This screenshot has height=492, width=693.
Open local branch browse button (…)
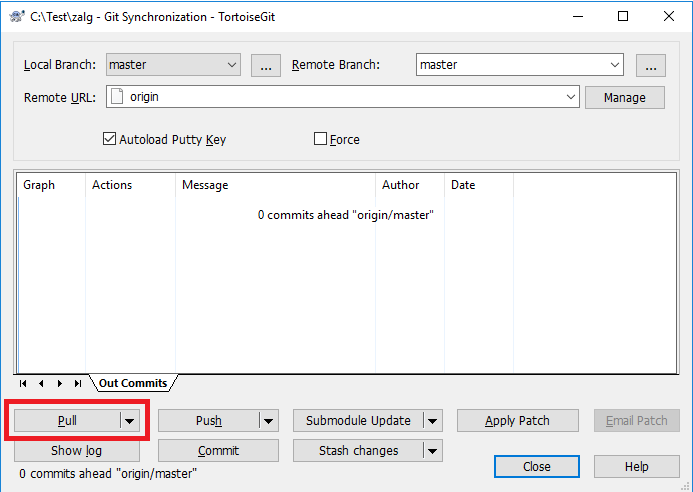[265, 65]
